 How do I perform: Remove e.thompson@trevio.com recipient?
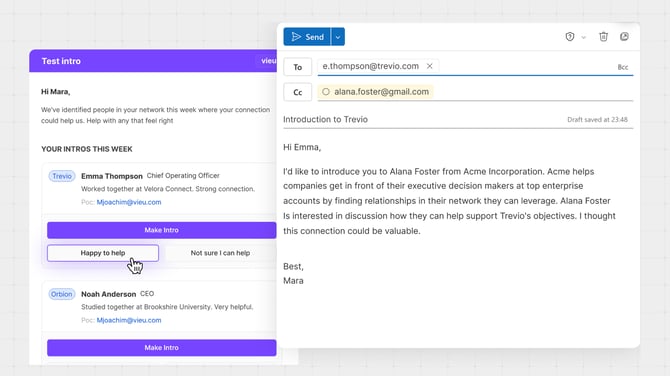click(430, 66)
